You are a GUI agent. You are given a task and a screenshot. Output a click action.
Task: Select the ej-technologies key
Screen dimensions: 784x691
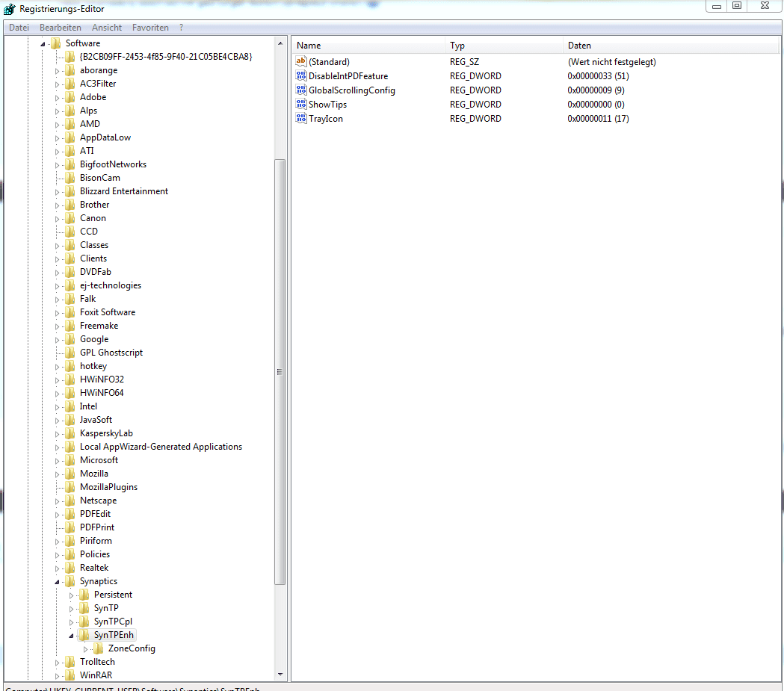tap(111, 285)
